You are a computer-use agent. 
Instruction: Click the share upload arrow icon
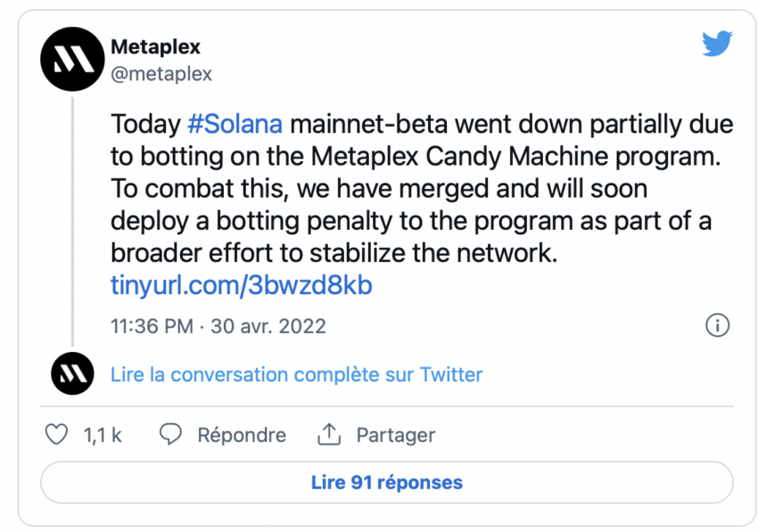click(329, 434)
